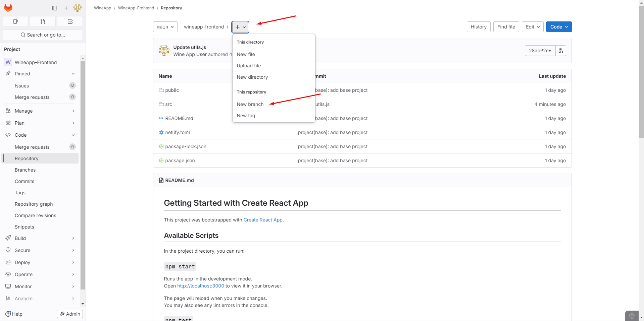This screenshot has width=644, height=321.
Task: Expand the Manage sidebar section
Action: click(x=40, y=111)
